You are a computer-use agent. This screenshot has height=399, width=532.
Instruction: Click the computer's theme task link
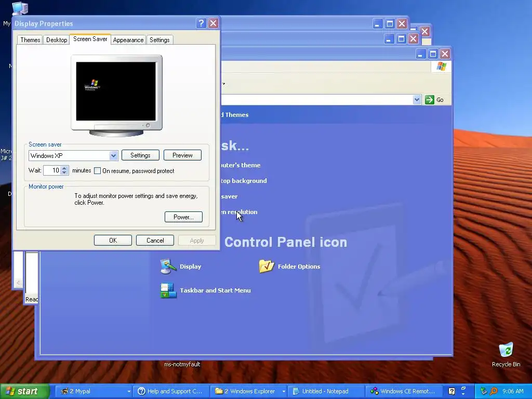tap(241, 165)
